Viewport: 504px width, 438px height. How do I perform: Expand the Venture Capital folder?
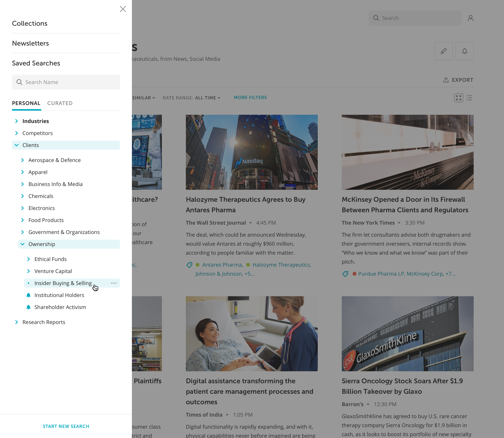click(x=28, y=271)
